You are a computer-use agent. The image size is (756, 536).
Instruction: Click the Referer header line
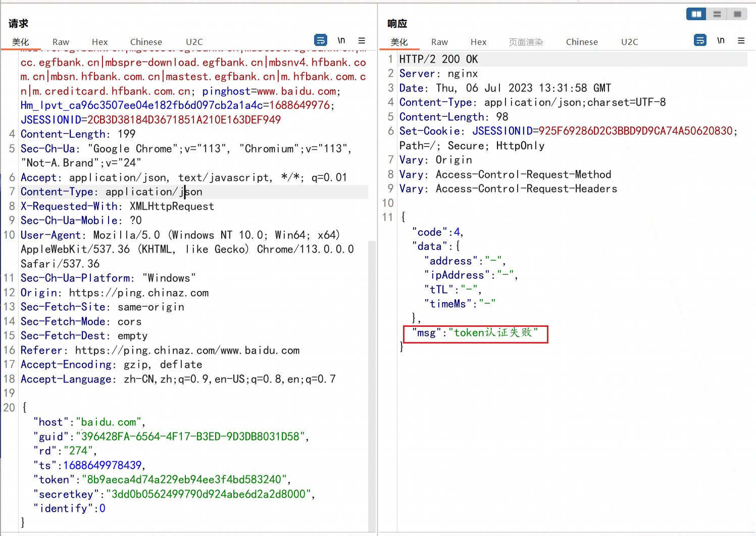coord(160,350)
